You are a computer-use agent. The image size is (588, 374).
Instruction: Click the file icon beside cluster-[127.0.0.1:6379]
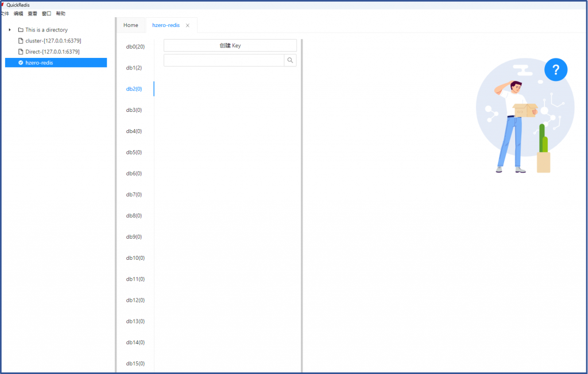click(x=21, y=41)
